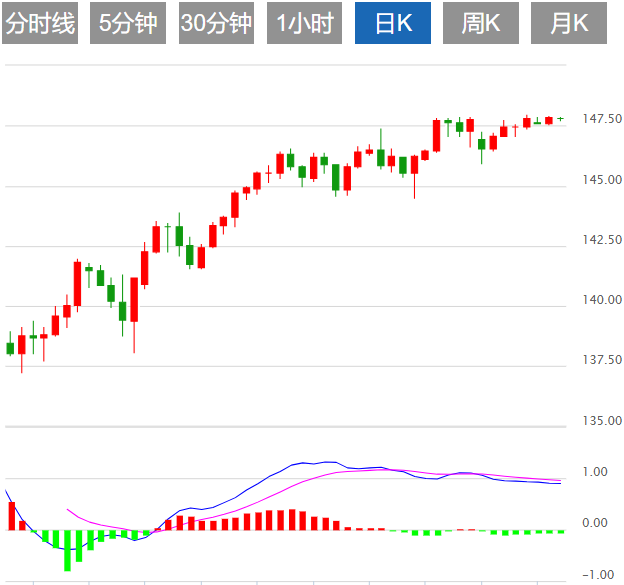This screenshot has width=624, height=585.
Task: Open the 月K monthly chart
Action: coord(570,24)
